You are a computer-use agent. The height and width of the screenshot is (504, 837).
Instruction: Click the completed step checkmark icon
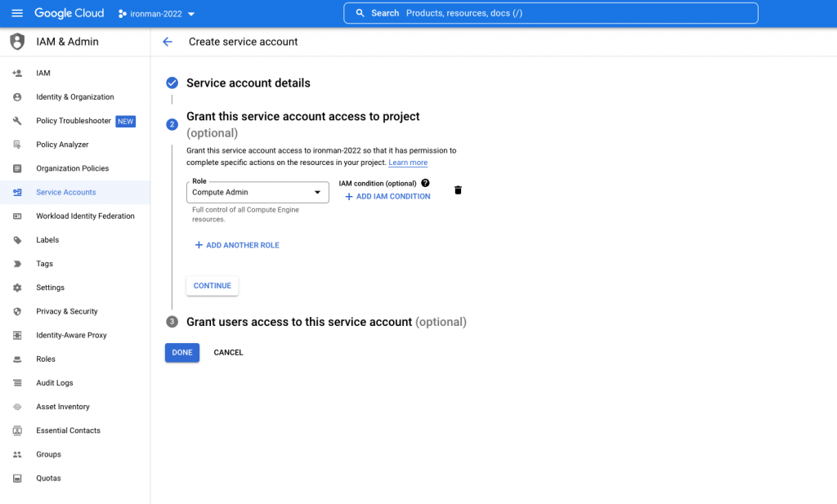(x=172, y=83)
